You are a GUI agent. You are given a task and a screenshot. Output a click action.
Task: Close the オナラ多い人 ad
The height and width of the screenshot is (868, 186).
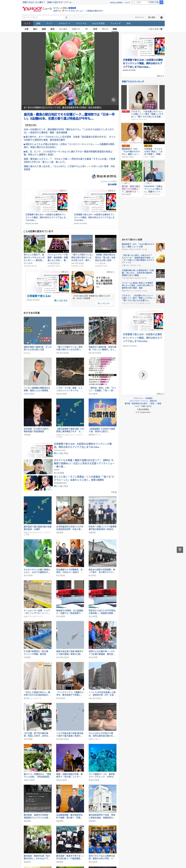coord(113,272)
